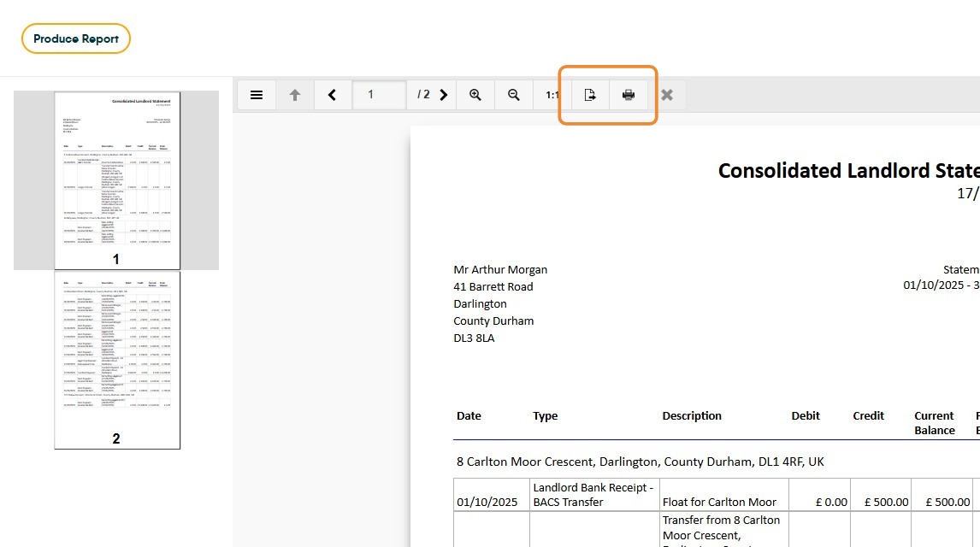Click the Consolidated Landlord Statement title

[849, 170]
